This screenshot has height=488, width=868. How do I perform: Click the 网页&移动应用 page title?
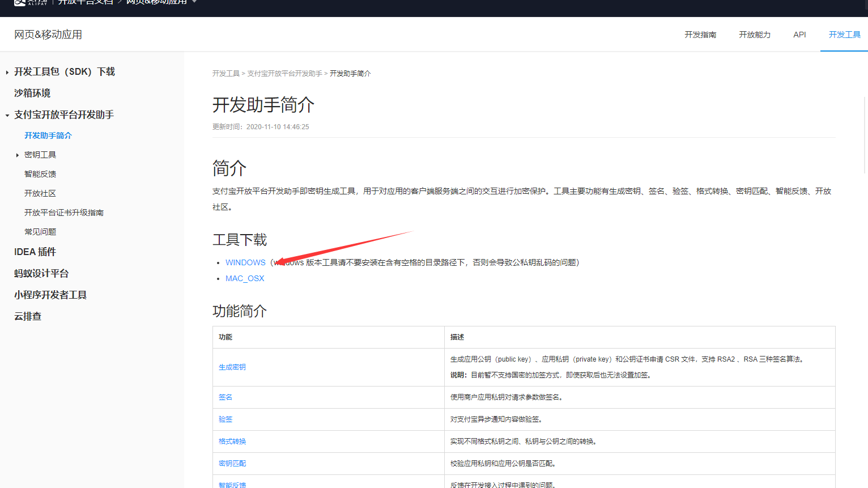(x=48, y=35)
